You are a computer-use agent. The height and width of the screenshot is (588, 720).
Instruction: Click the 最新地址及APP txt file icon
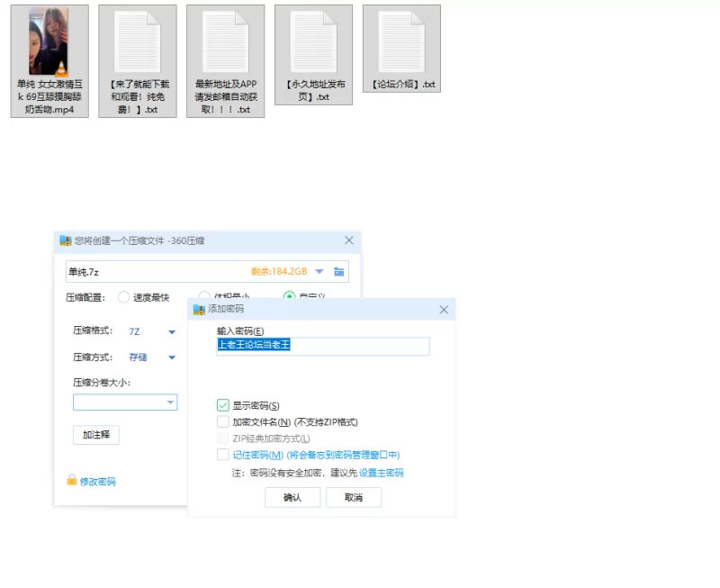(x=225, y=41)
